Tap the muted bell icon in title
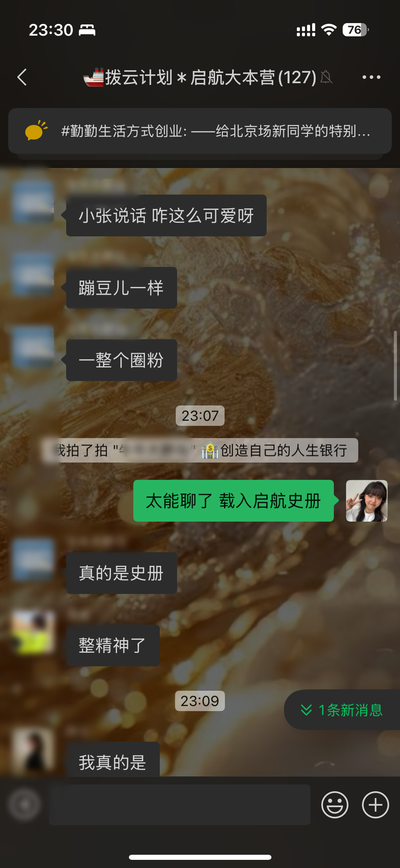The height and width of the screenshot is (868, 400). click(326, 77)
